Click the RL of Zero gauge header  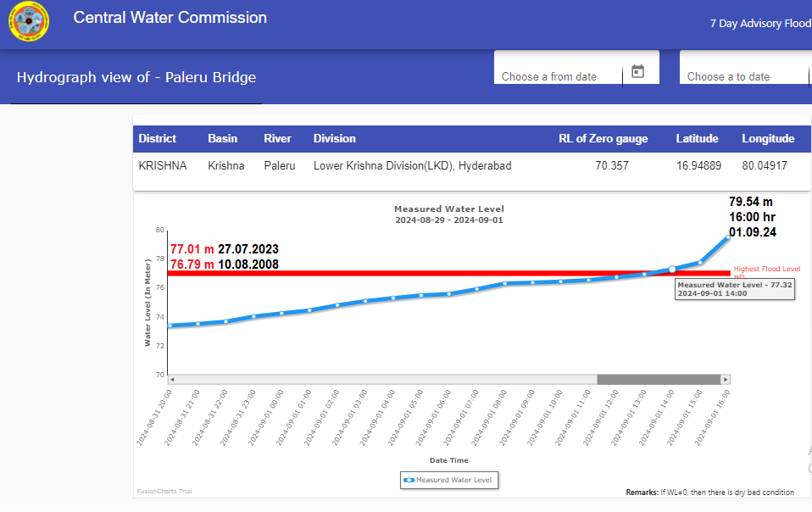point(603,139)
